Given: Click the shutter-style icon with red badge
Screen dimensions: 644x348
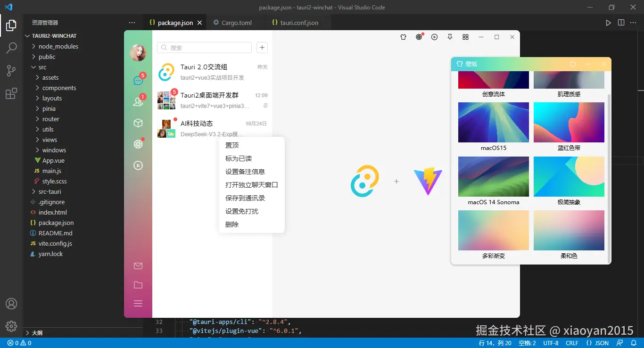Looking at the screenshot, I should click(419, 37).
